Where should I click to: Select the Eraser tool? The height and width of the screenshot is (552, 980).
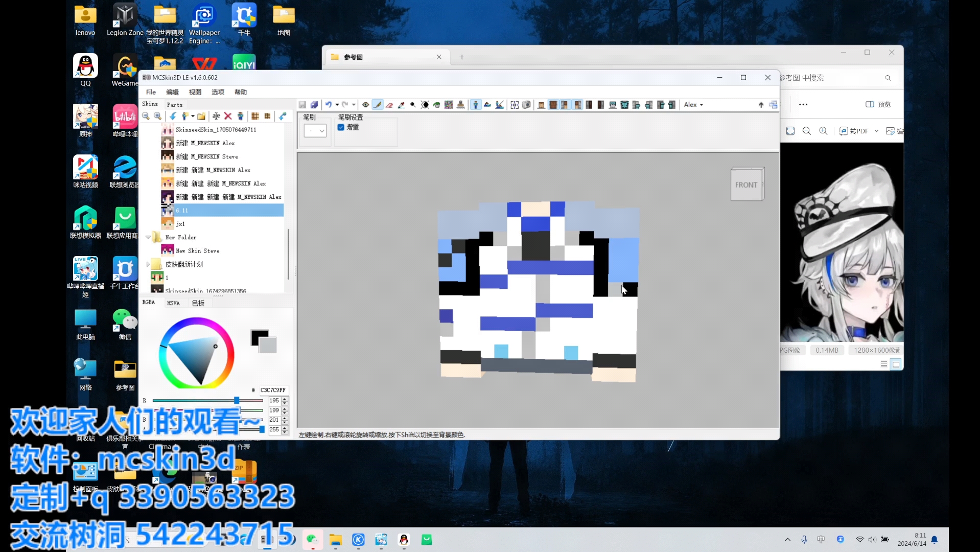point(389,105)
